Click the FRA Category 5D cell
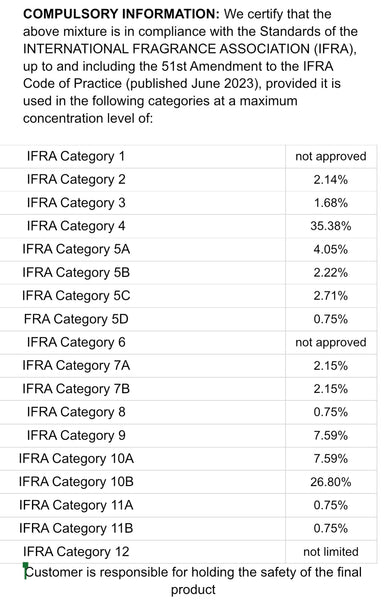Screen dimensions: 386x600 point(142,319)
